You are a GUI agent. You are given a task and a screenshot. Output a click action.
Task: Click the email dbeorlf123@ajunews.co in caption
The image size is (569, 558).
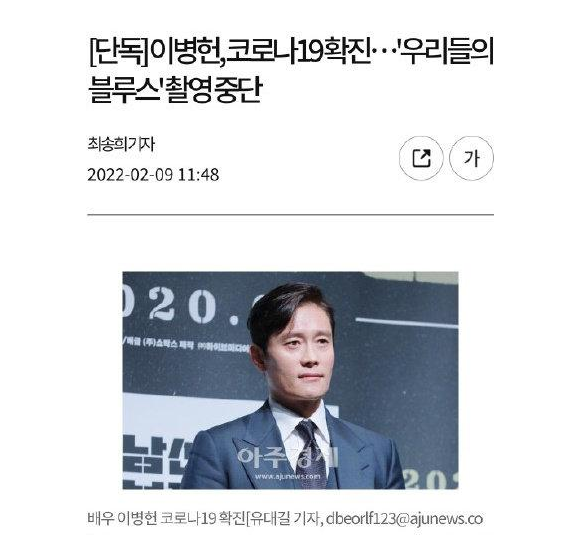[x=404, y=518]
